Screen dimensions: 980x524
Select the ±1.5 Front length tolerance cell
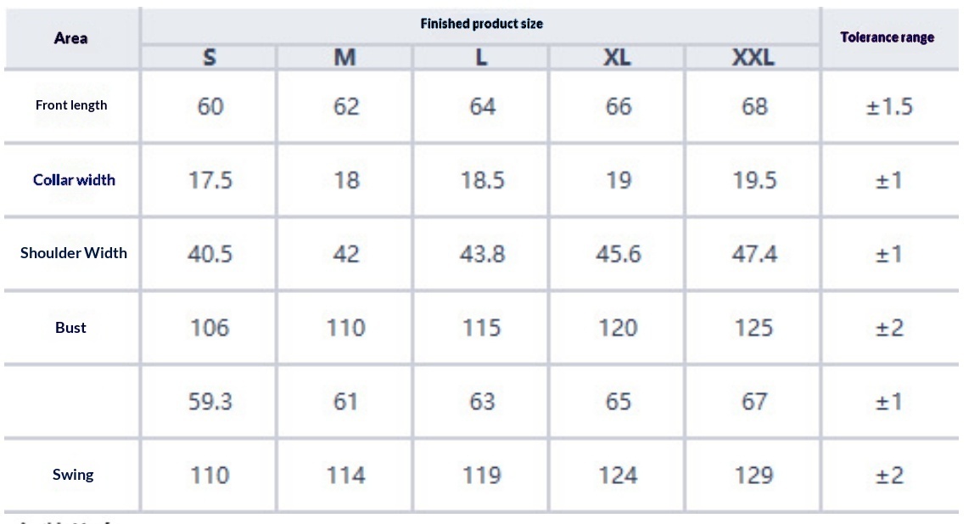point(888,107)
